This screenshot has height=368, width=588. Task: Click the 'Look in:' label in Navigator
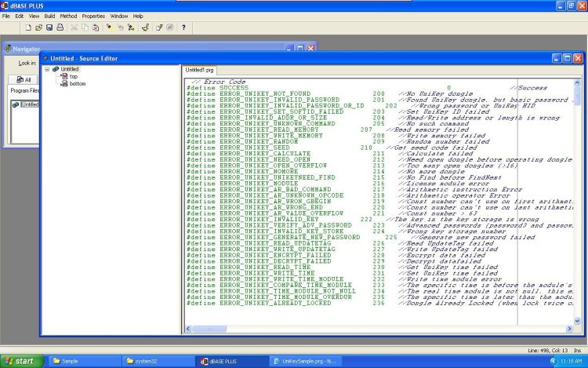coord(27,63)
